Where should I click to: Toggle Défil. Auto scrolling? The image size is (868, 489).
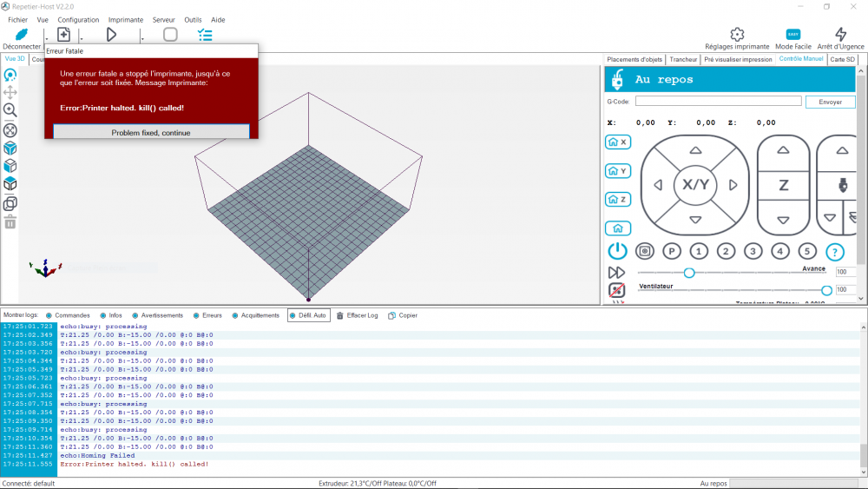(x=309, y=315)
